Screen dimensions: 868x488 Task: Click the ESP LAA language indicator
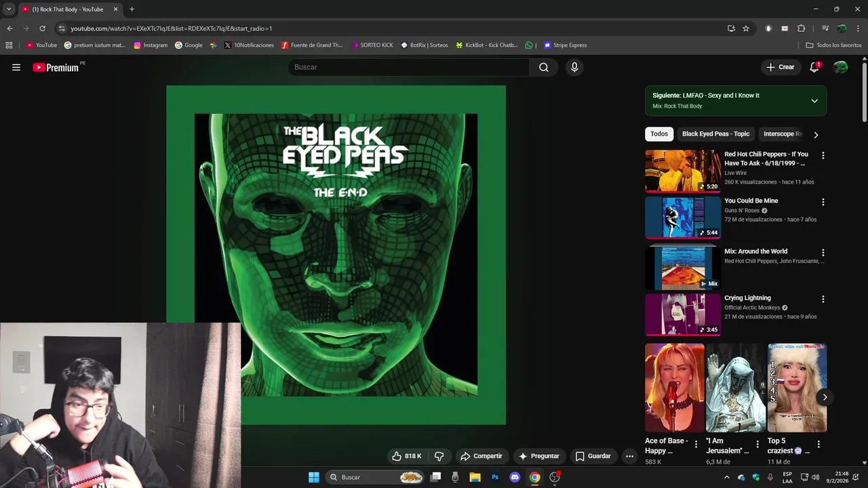787,477
